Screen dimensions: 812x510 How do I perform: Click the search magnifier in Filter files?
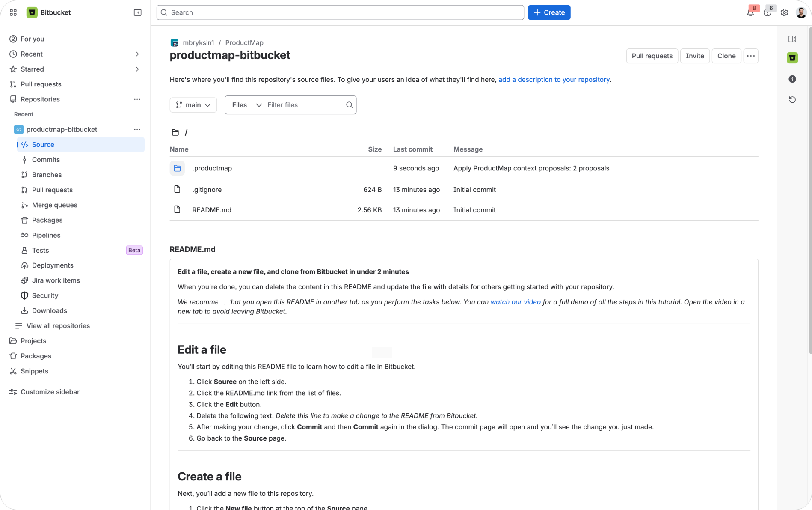tap(349, 105)
